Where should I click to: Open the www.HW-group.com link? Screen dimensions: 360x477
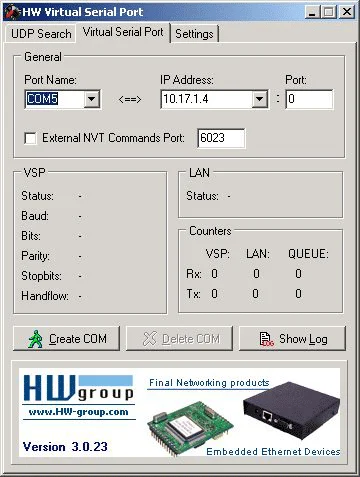[x=79, y=412]
